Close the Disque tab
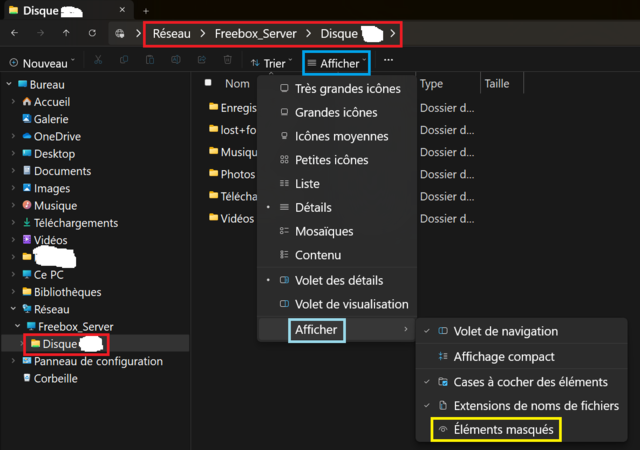Image resolution: width=640 pixels, height=450 pixels. 122,10
